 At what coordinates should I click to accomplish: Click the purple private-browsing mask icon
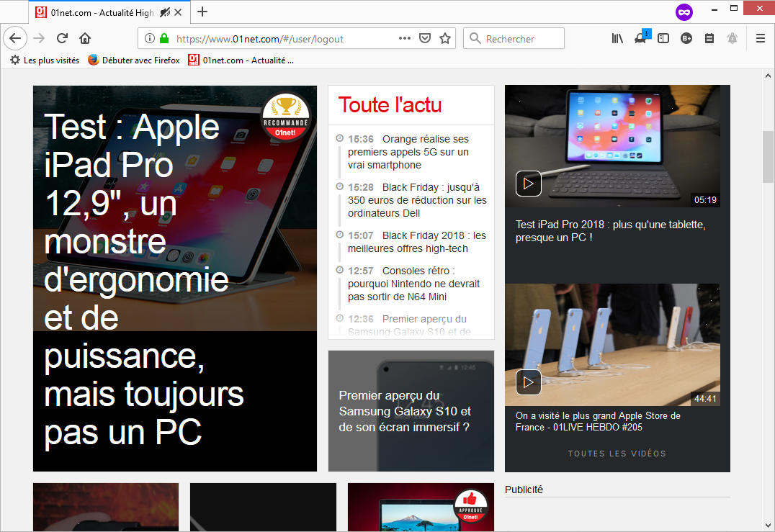[684, 12]
